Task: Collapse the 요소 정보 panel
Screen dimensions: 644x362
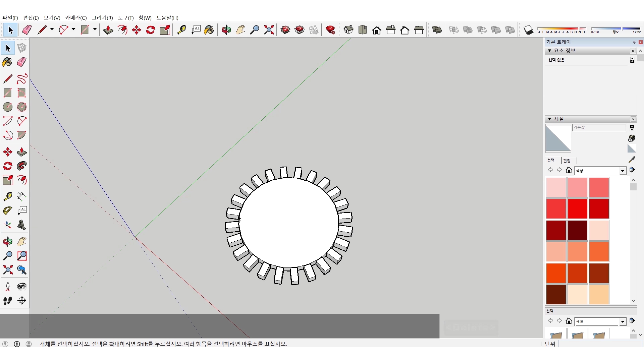Action: click(x=549, y=51)
